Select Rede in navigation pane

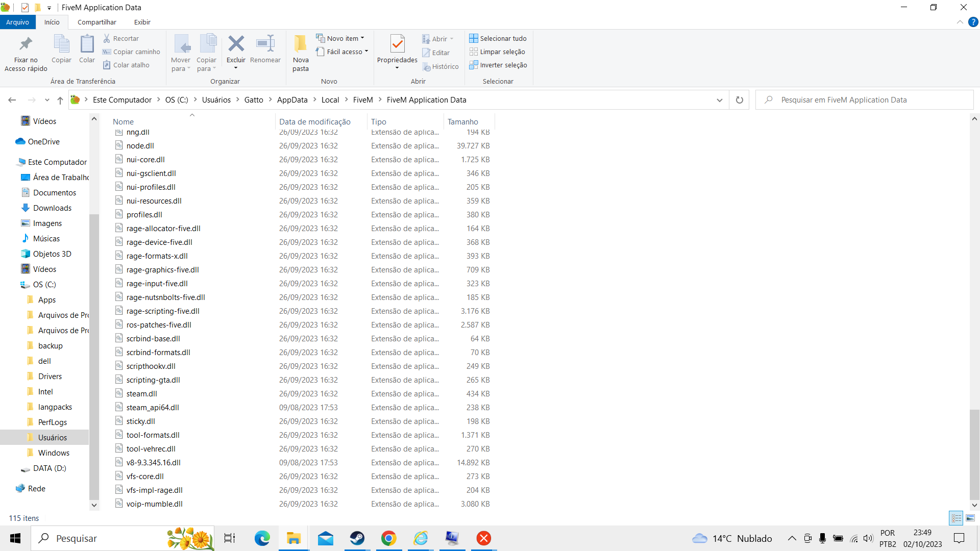pyautogui.click(x=36, y=488)
